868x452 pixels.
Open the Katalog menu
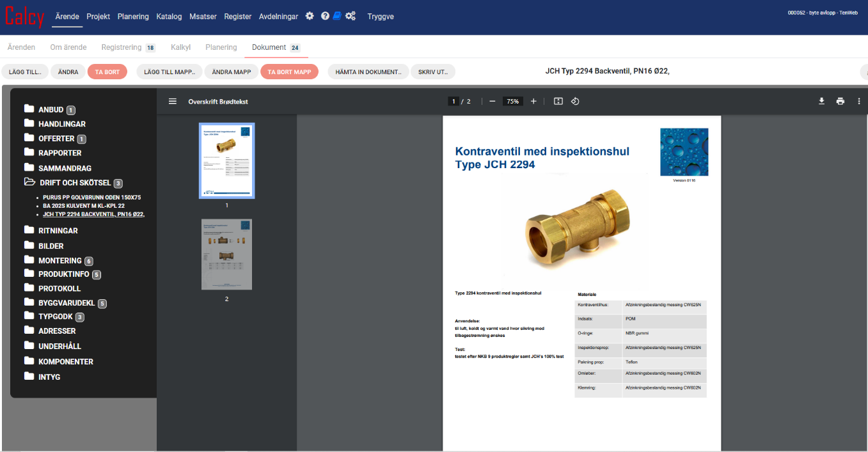point(169,17)
